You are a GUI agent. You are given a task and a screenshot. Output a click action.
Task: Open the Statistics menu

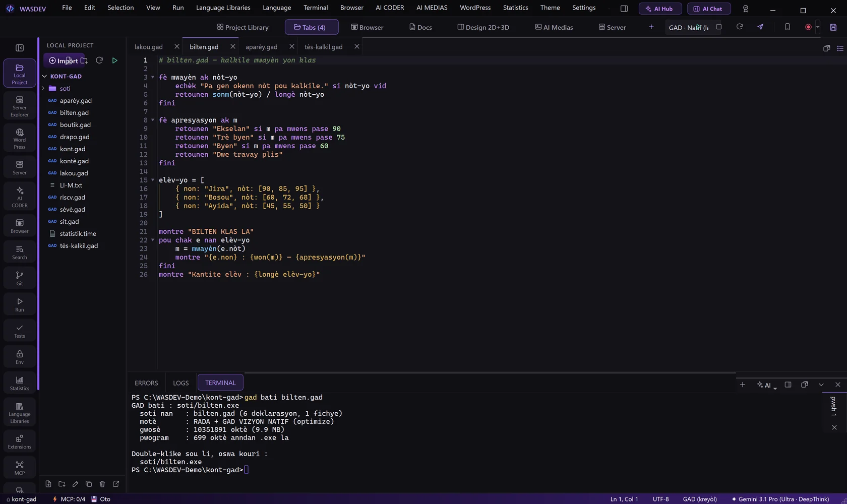(515, 8)
